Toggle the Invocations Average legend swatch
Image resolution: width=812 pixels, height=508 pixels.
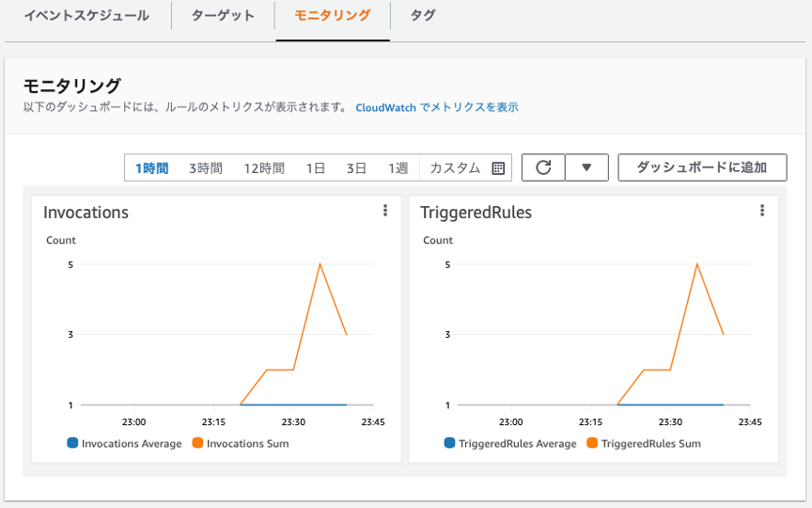click(x=72, y=443)
